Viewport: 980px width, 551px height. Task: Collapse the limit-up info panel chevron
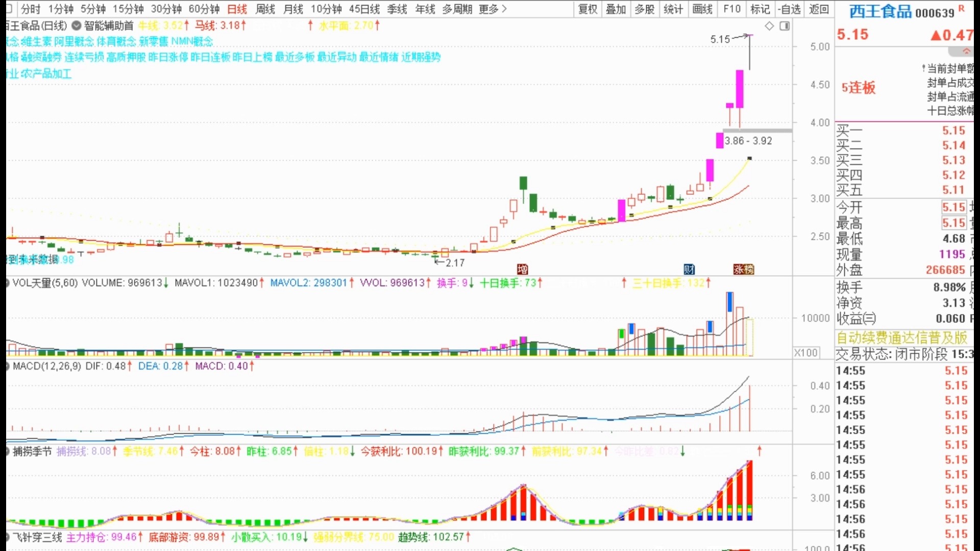pos(966,52)
